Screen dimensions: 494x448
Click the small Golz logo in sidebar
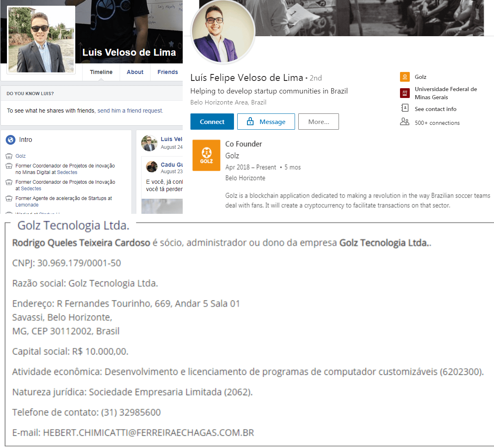[x=405, y=77]
